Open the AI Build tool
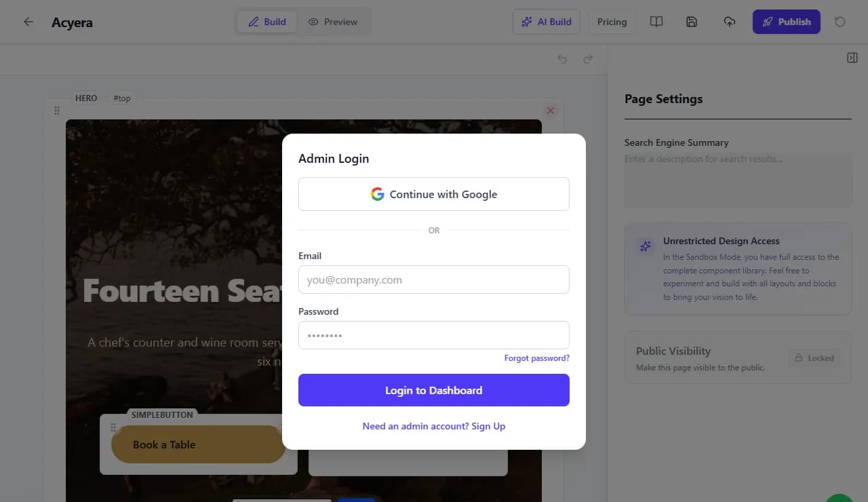This screenshot has width=868, height=502. click(x=547, y=22)
